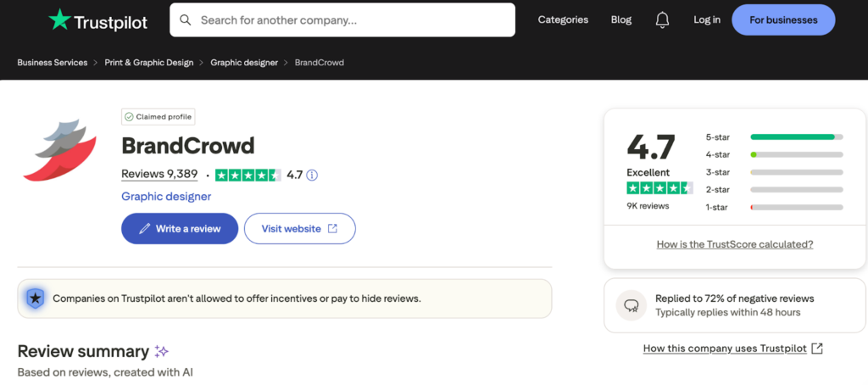The height and width of the screenshot is (385, 868).
Task: Click external link icon beside Trustpilot usage
Action: [x=817, y=349]
